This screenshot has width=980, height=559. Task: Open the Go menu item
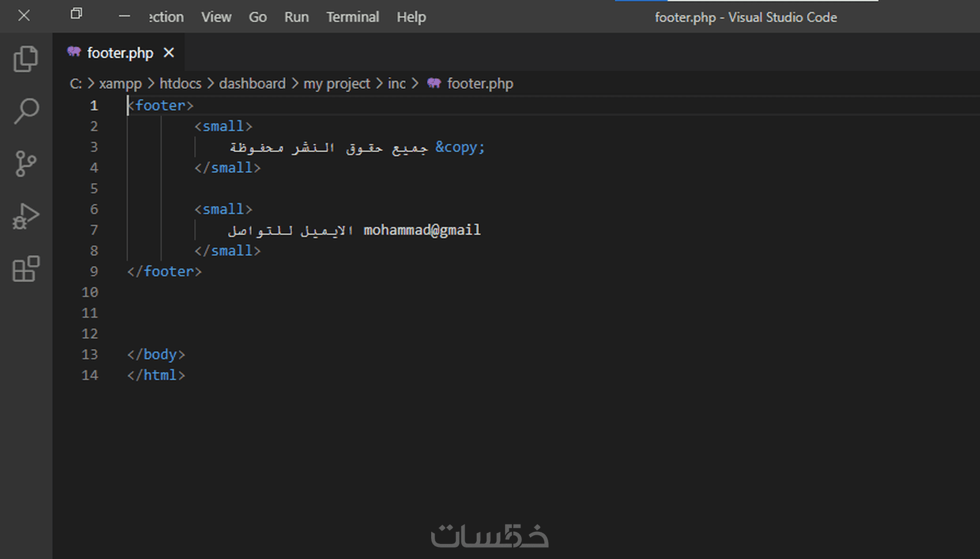(x=257, y=17)
